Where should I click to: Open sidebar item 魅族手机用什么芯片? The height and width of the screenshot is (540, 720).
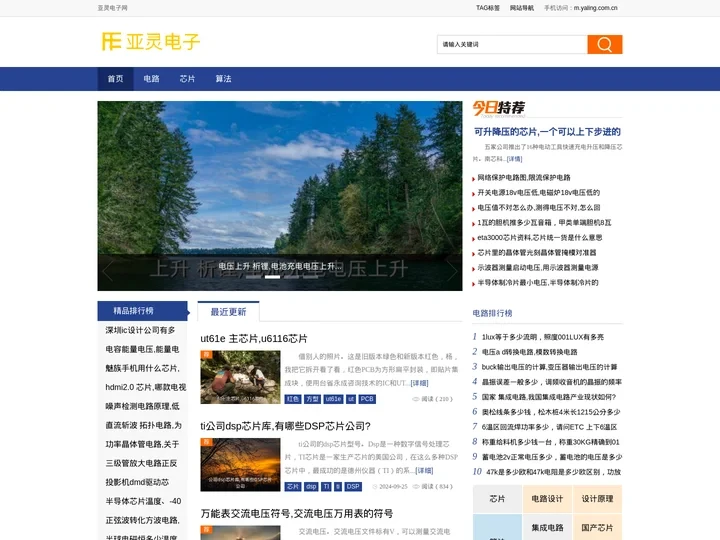click(142, 368)
